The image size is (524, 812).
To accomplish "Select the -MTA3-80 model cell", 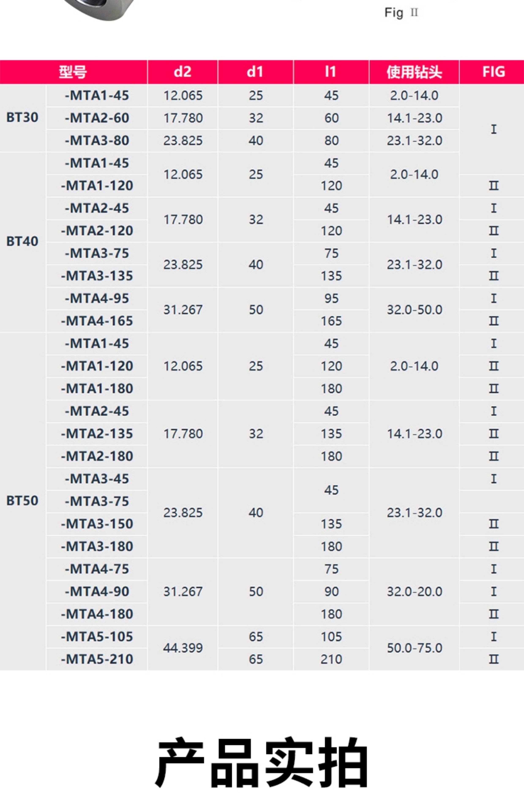I will [97, 141].
